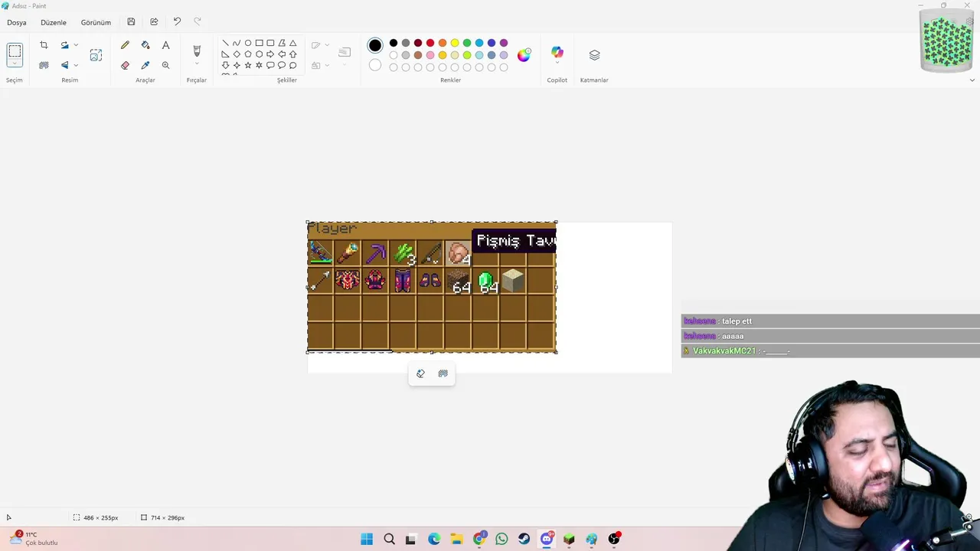The width and height of the screenshot is (980, 551).
Task: Click the generative erase button below selection
Action: pos(420,373)
